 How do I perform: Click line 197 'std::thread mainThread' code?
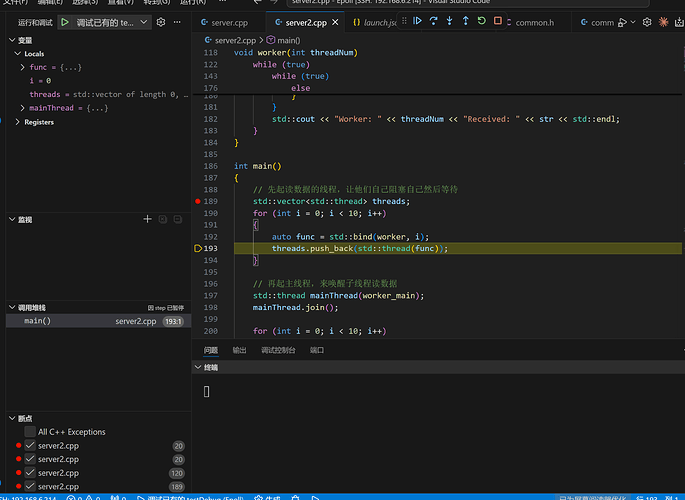point(339,296)
